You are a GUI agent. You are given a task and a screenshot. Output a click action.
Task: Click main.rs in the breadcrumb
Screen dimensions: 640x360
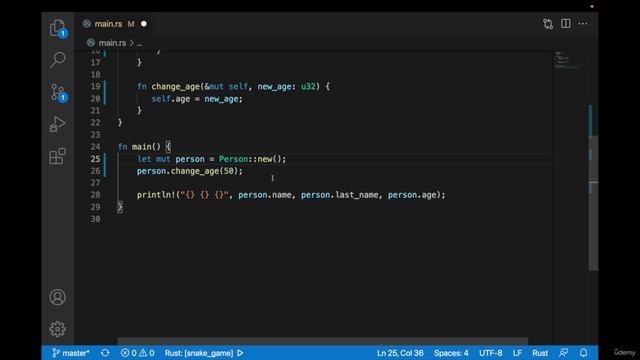(112, 43)
